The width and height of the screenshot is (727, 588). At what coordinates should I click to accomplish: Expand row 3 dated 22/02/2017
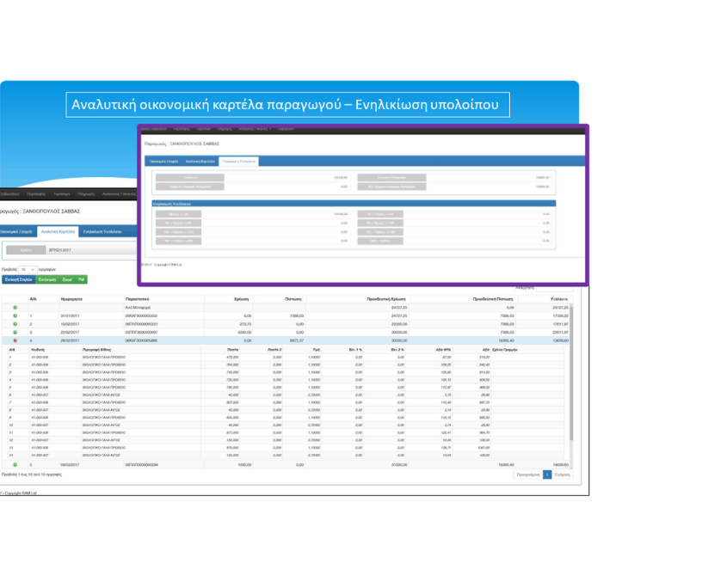pyautogui.click(x=15, y=332)
